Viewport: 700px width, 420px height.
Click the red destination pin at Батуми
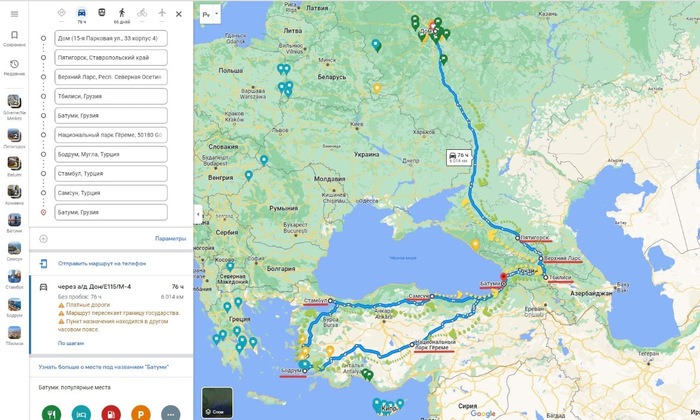[x=503, y=278]
